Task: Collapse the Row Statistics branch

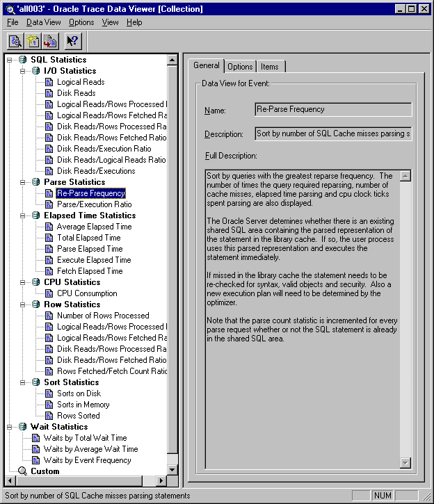Action: (x=22, y=304)
